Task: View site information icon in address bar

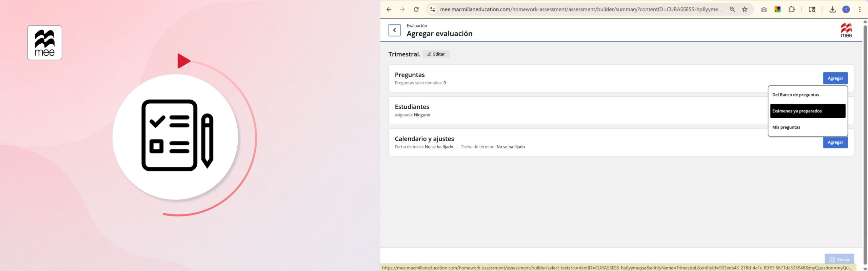Action: pos(433,9)
